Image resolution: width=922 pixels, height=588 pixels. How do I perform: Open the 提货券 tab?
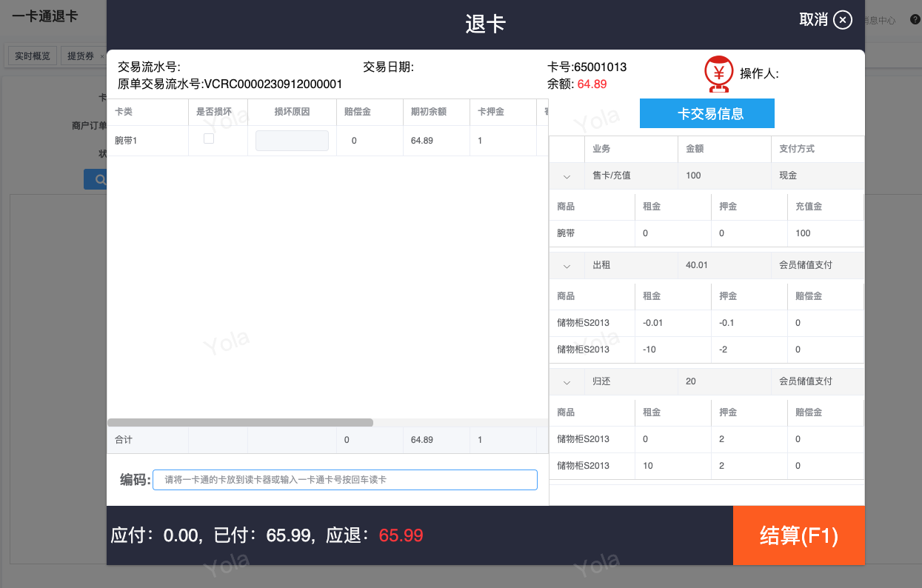coord(80,56)
